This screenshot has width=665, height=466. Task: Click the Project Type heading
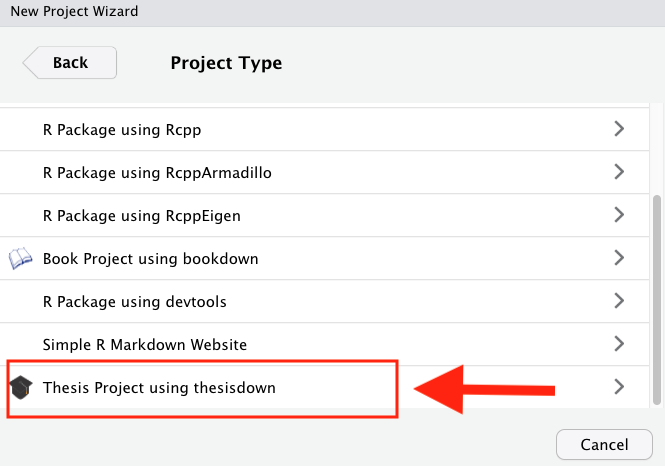click(226, 63)
